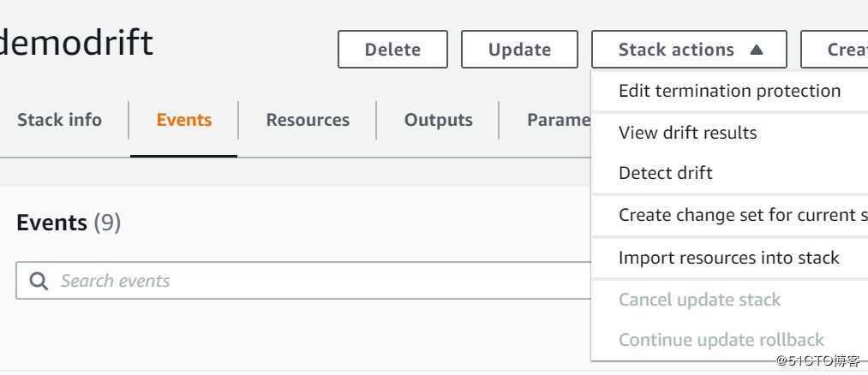Screen dimensions: 868x375
Task: Choose Detect drift in the menu
Action: [x=665, y=173]
